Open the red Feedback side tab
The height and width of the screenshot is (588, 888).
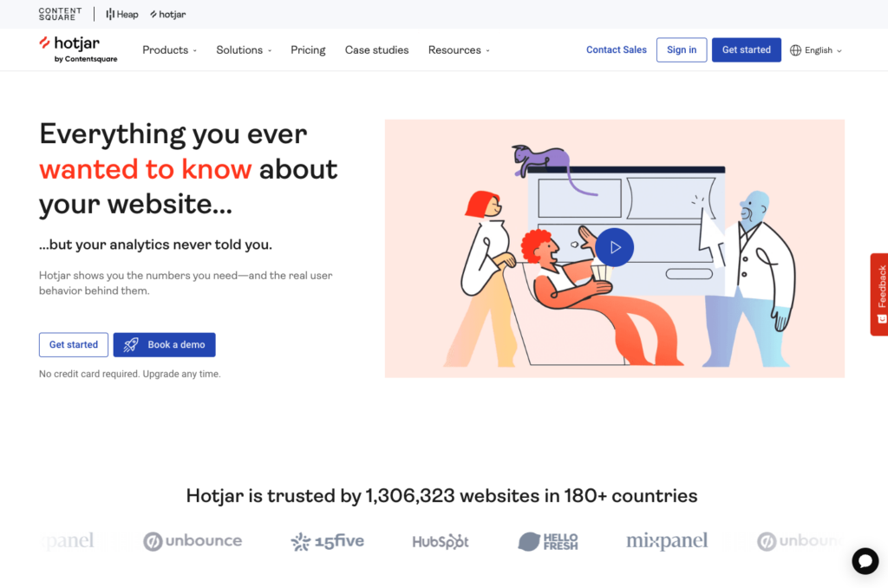click(879, 295)
